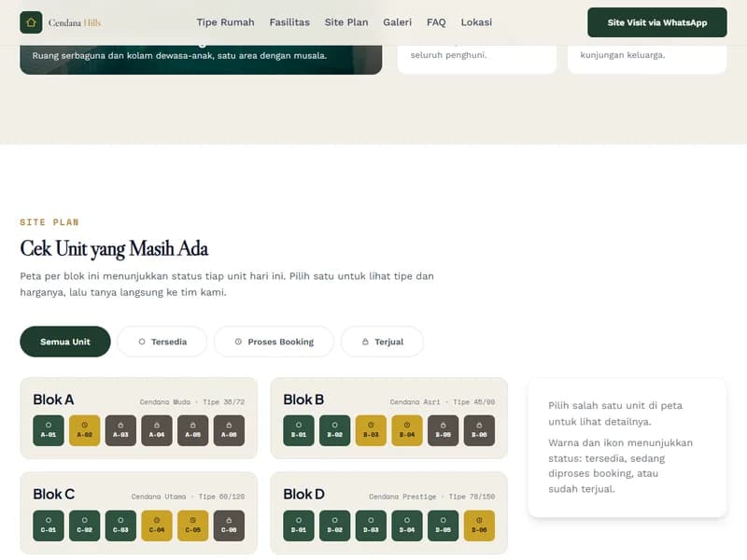
Task: Select sold unit A-05
Action: pyautogui.click(x=193, y=430)
